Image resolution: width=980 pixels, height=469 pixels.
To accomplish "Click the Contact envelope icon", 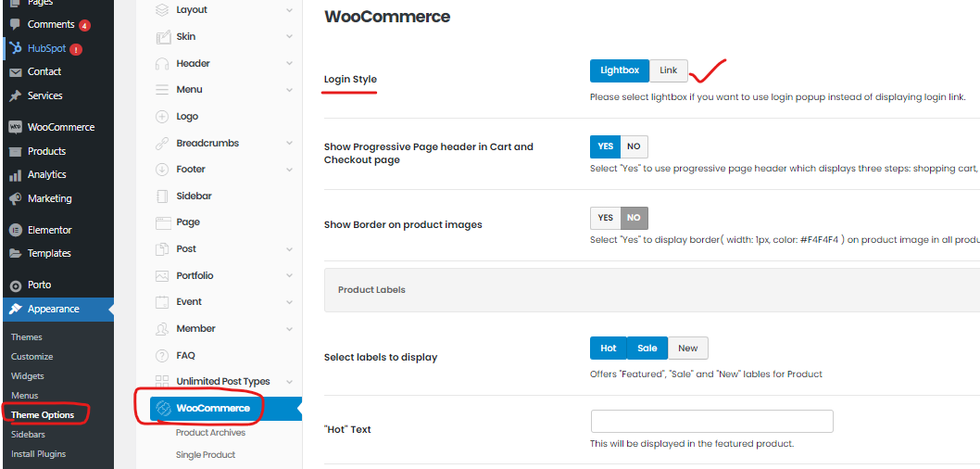I will [16, 72].
